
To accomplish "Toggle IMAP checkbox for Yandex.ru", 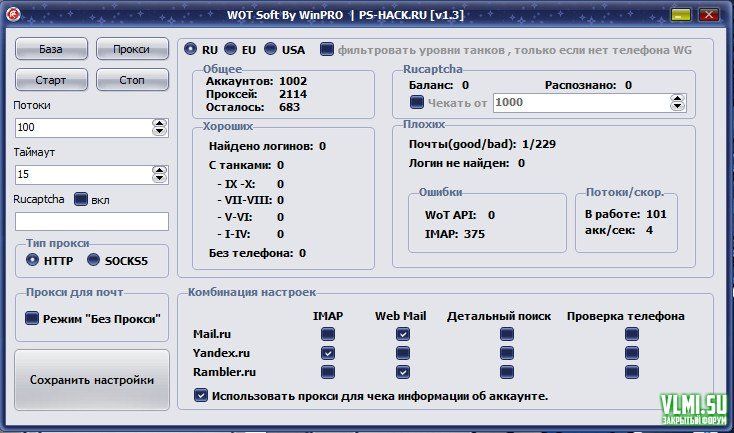I will pos(327,353).
